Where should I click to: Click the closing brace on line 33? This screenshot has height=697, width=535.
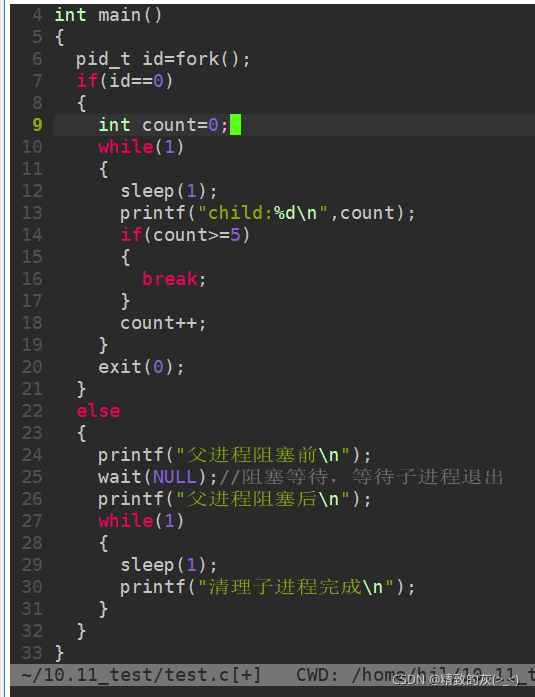[x=60, y=654]
